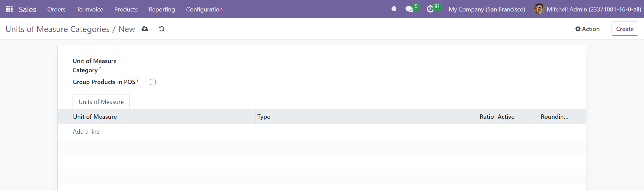Image resolution: width=644 pixels, height=191 pixels.
Task: Switch company via My Company (San Francisco)
Action: tap(487, 9)
